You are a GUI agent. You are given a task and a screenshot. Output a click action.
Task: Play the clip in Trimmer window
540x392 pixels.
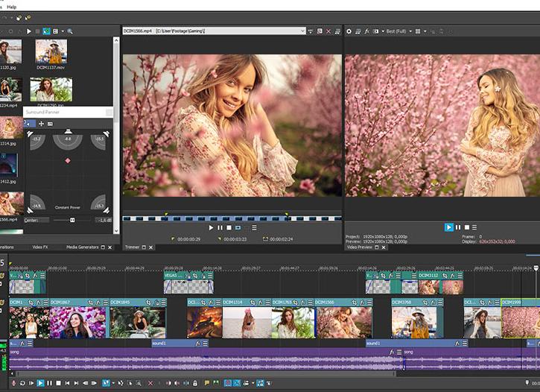tap(211, 228)
